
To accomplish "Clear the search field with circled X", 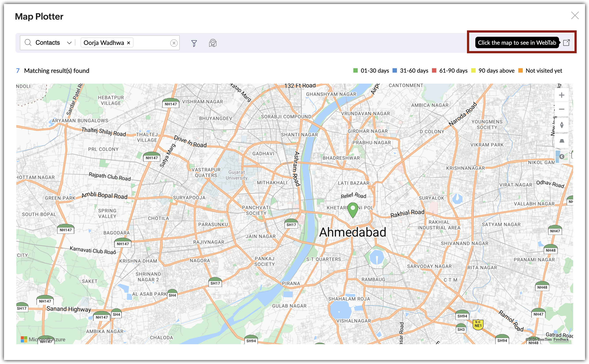I will (x=174, y=43).
